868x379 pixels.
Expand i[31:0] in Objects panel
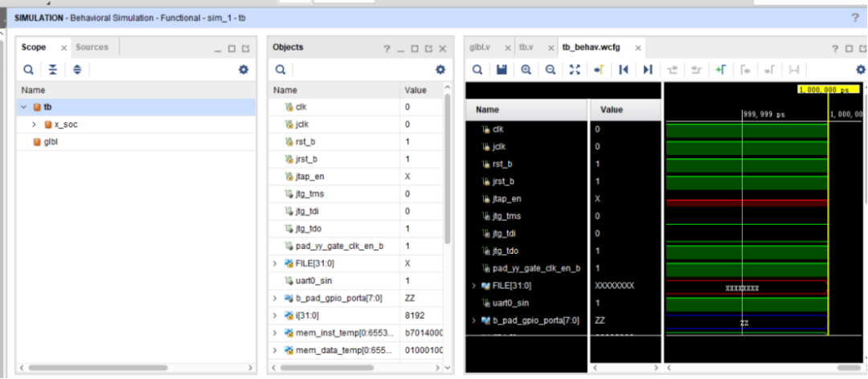275,316
